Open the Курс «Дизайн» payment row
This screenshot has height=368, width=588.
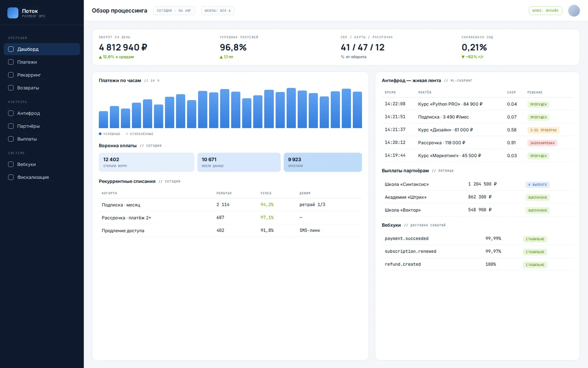point(477,130)
